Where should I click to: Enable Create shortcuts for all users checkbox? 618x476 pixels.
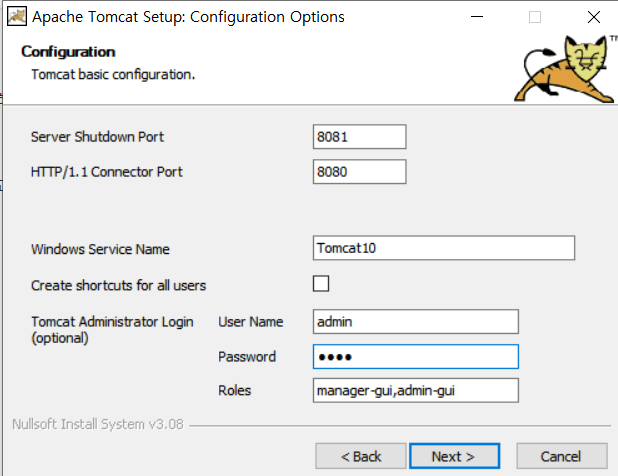(x=321, y=284)
